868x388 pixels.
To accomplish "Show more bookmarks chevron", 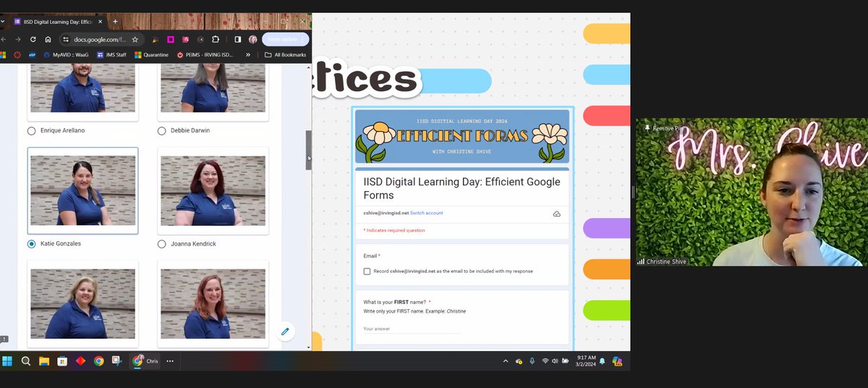I will (x=248, y=54).
